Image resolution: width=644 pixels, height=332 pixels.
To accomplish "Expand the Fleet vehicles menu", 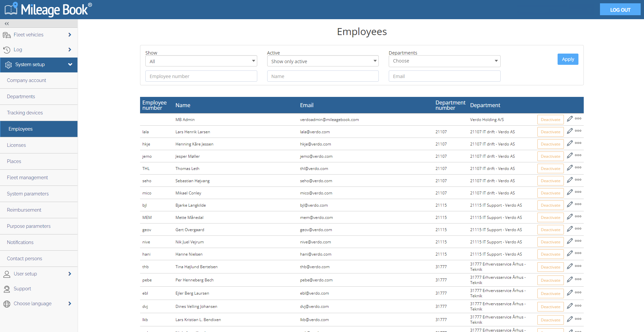I will (x=39, y=35).
